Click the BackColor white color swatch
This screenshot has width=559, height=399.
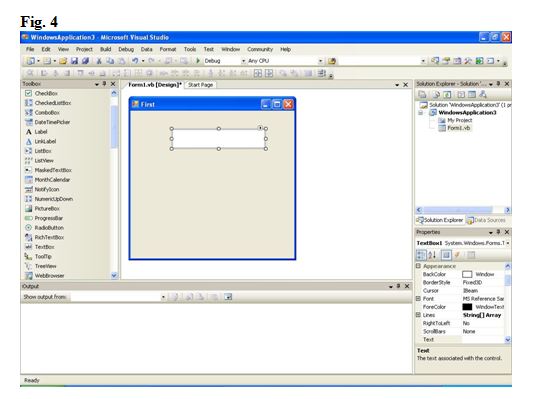pyautogui.click(x=467, y=274)
